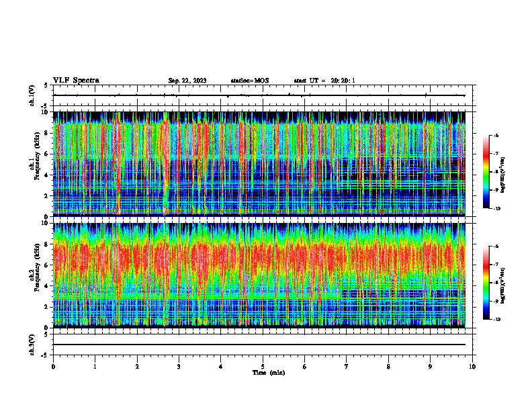This screenshot has height=411, width=532.
Task: Click the "station=MOS" header label
Action: point(250,81)
